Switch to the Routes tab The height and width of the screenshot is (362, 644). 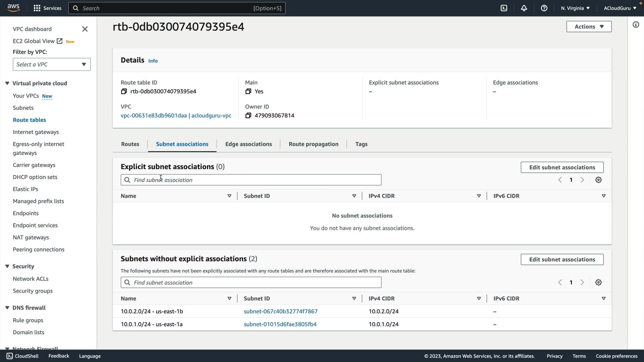(130, 144)
